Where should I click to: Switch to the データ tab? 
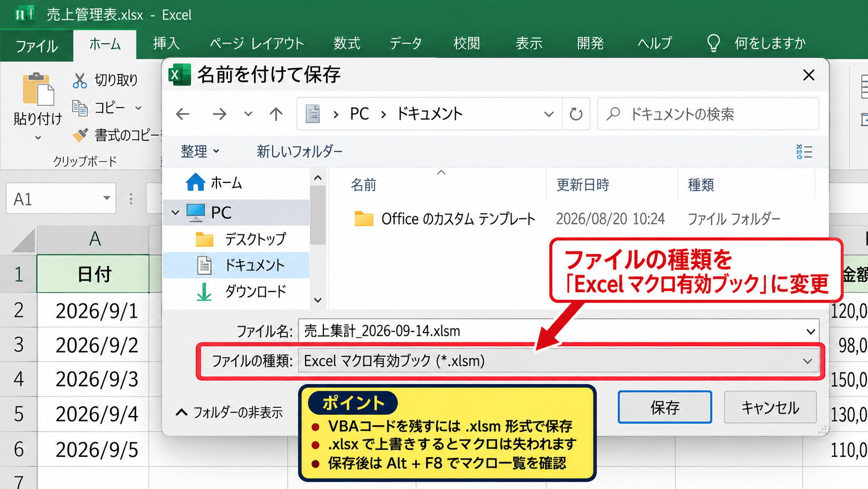coord(405,43)
